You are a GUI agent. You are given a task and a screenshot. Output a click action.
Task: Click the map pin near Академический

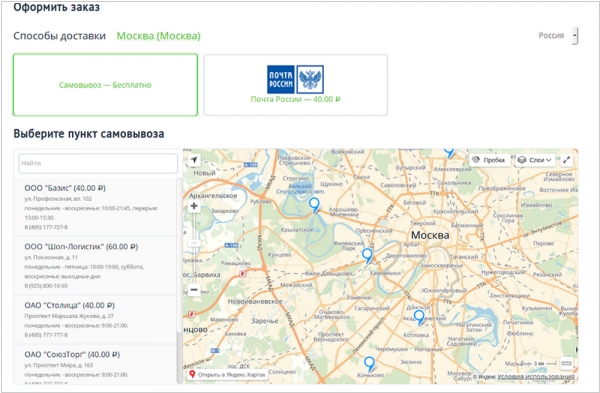click(419, 317)
